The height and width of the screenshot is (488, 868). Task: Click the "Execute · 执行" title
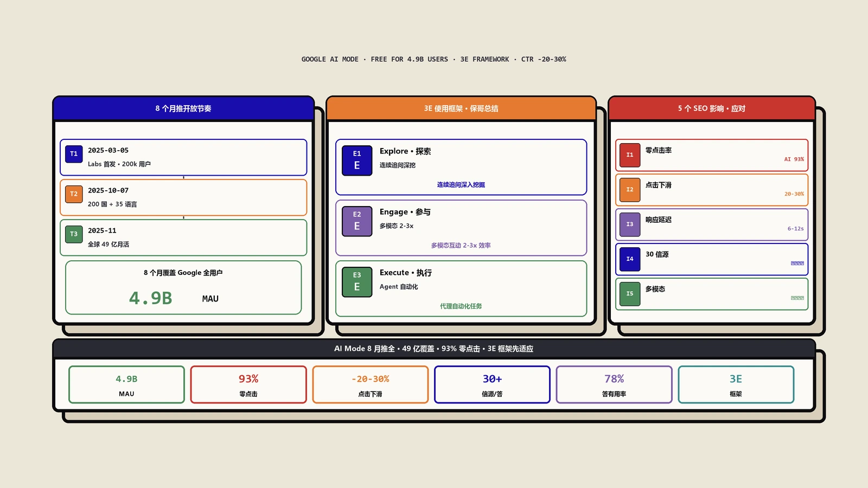(x=406, y=273)
